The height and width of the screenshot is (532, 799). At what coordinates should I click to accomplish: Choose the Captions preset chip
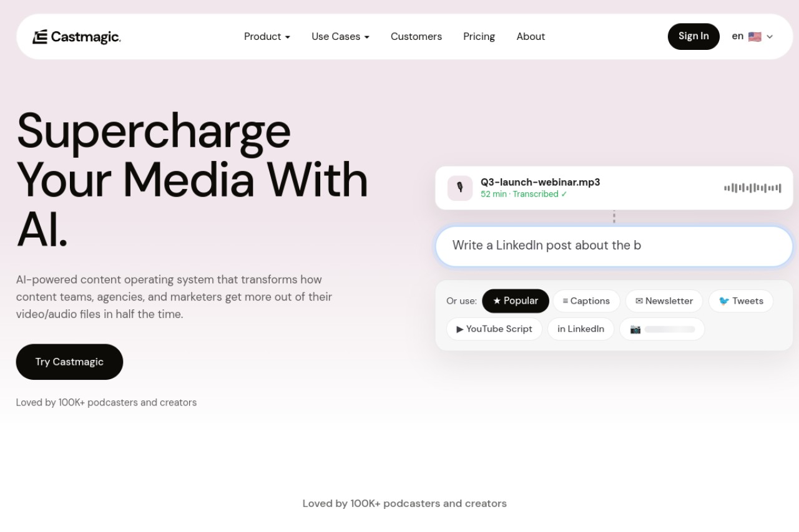586,301
